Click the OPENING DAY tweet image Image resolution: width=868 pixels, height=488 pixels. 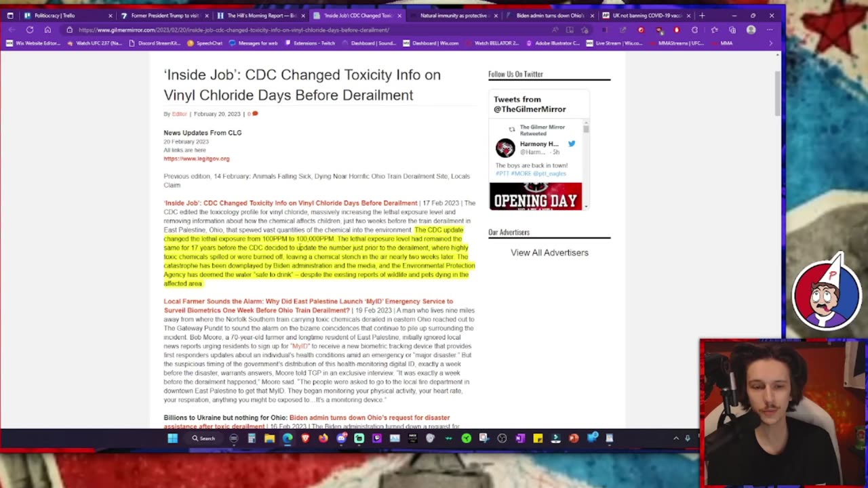click(536, 196)
